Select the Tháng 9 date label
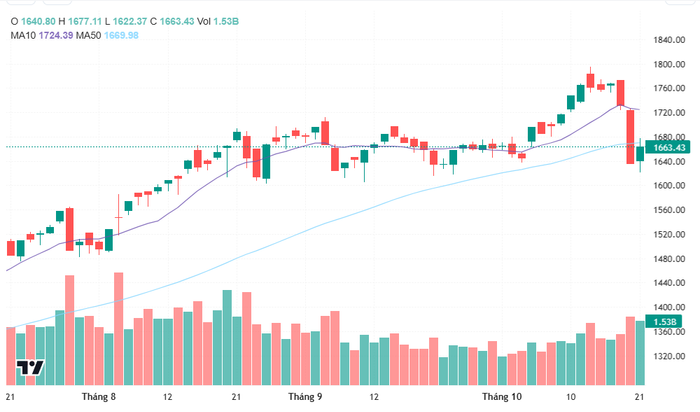The image size is (700, 412). point(304,398)
